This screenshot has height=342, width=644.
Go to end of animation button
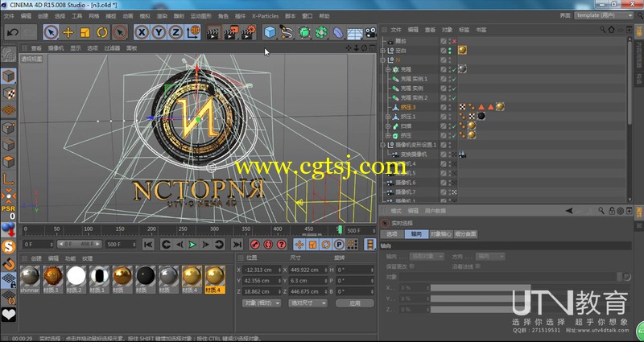[237, 245]
